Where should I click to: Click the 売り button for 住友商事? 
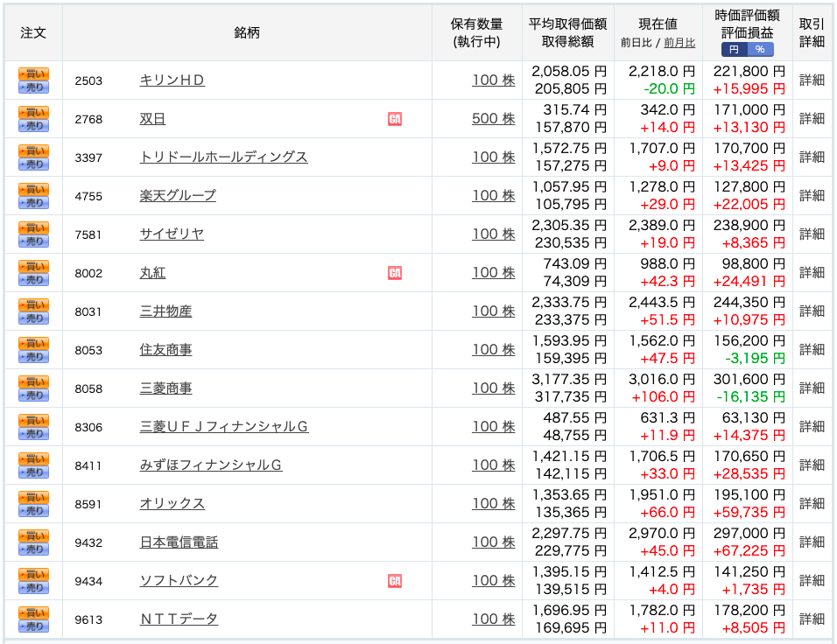[x=33, y=356]
